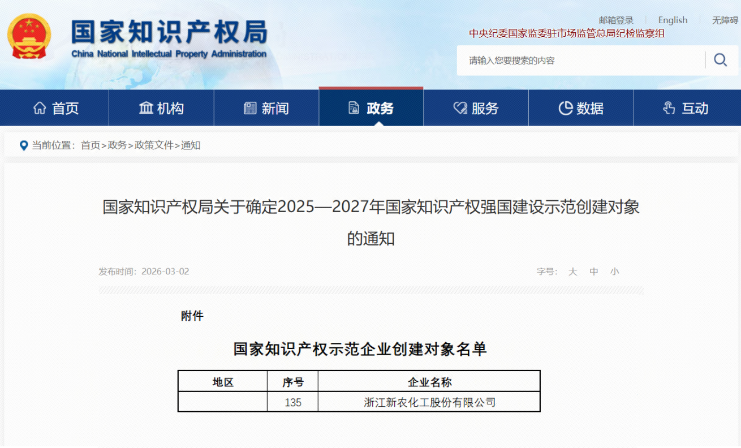This screenshot has height=448, width=741.
Task: Click the 政策文件 breadcrumb link
Action: coord(154,145)
